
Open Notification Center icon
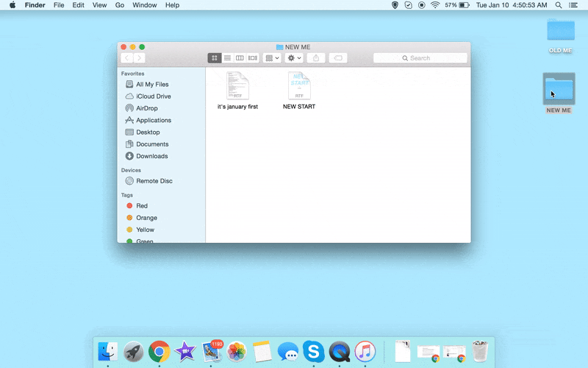[573, 5]
